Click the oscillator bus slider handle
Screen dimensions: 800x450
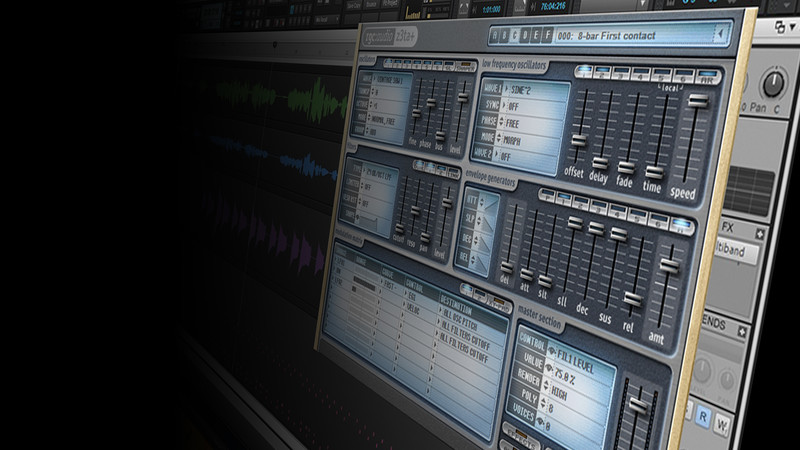point(440,136)
